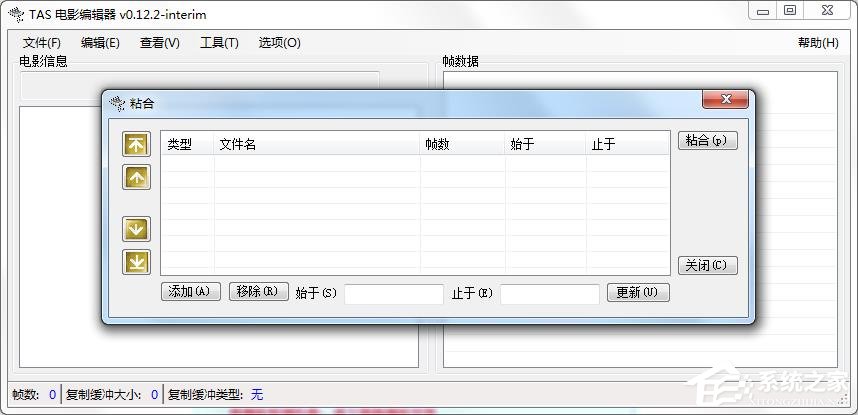
Task: Sort by 文件名 column header
Action: [x=317, y=145]
